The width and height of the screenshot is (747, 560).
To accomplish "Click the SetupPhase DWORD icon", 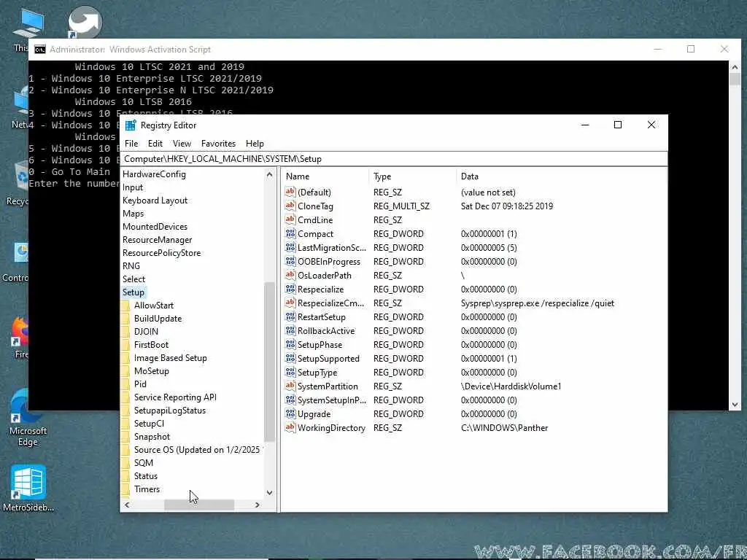I will [290, 344].
